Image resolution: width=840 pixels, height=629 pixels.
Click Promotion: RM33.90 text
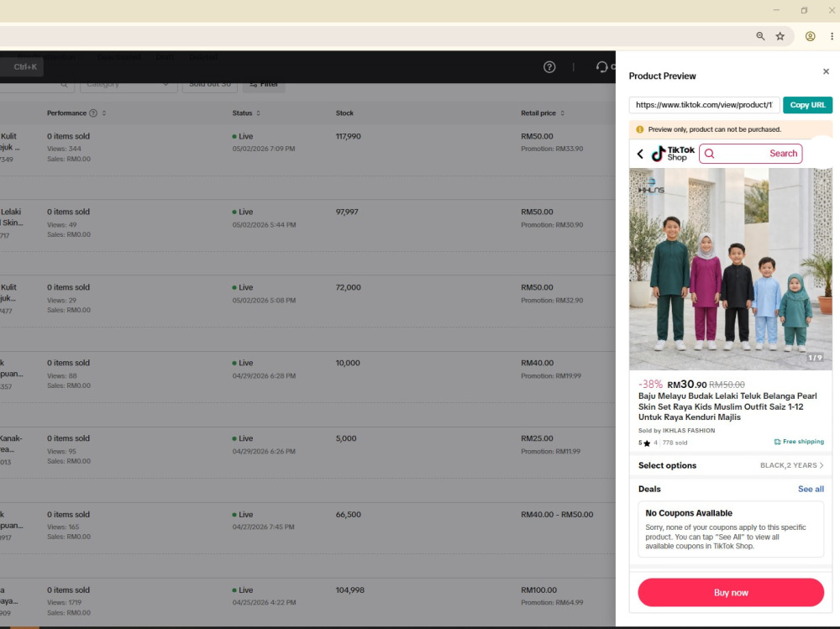pos(552,149)
